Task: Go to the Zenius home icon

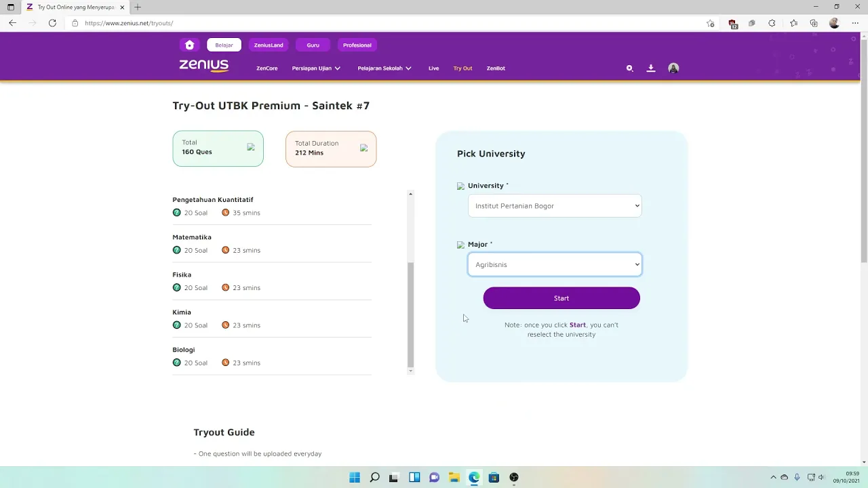Action: tap(189, 45)
